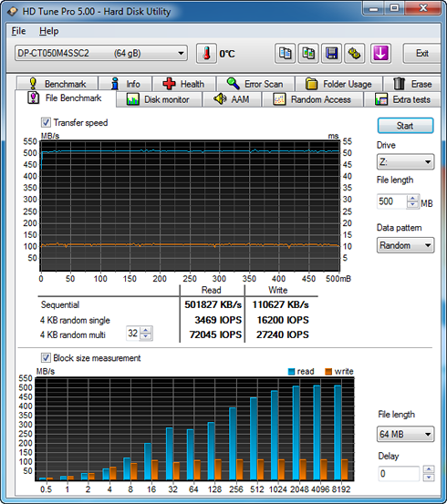Open the Drive Z: dropdown
Viewport: 447px width, 504px height.
coord(405,161)
